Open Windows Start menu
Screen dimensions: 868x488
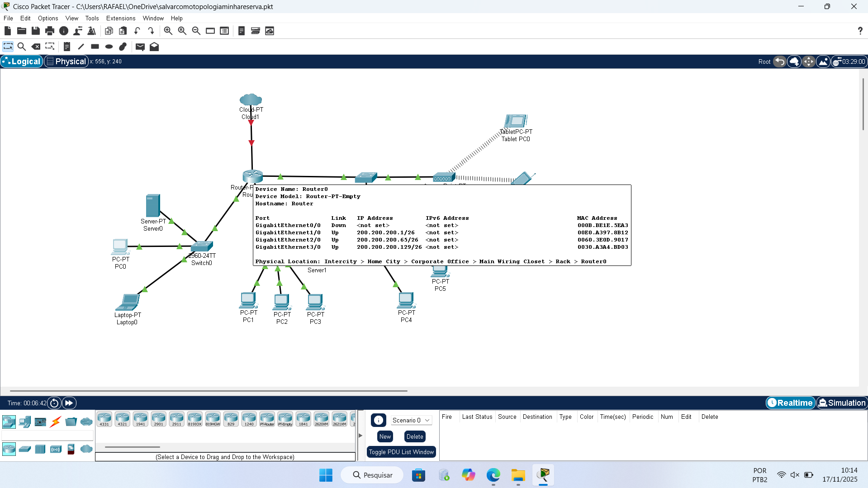pyautogui.click(x=326, y=475)
